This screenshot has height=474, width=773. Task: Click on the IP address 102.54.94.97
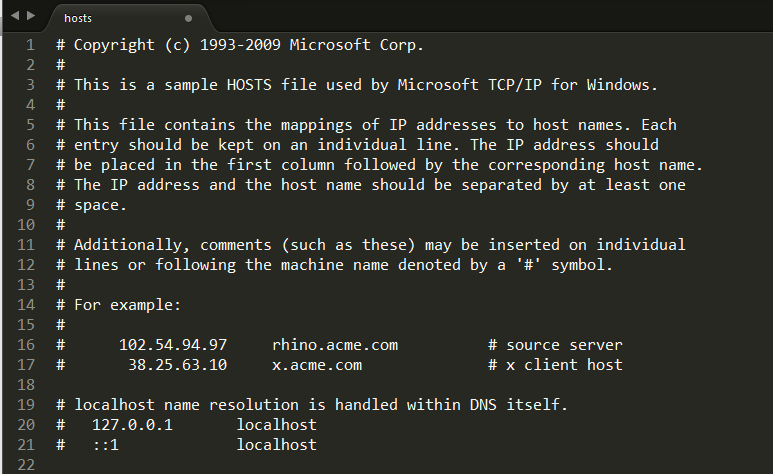(173, 345)
